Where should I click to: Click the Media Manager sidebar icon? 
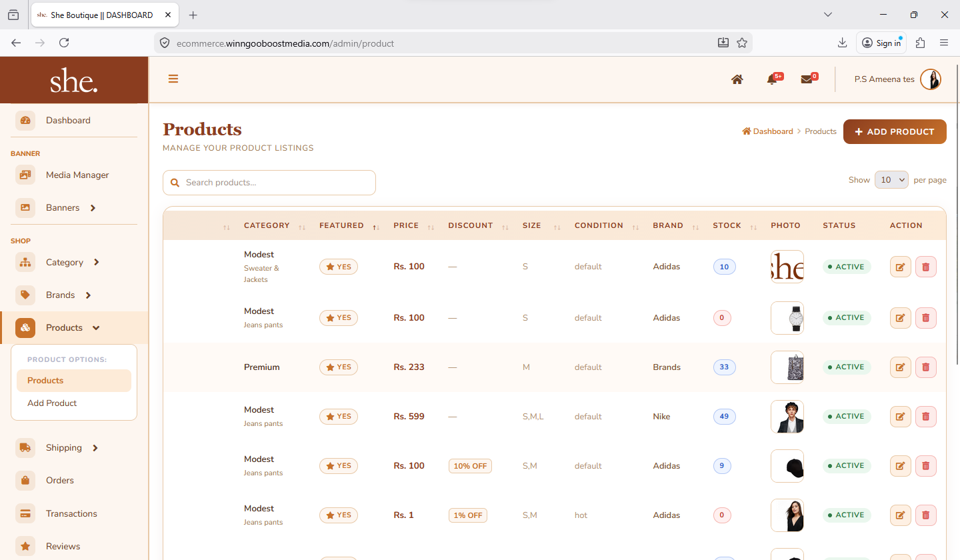click(25, 175)
